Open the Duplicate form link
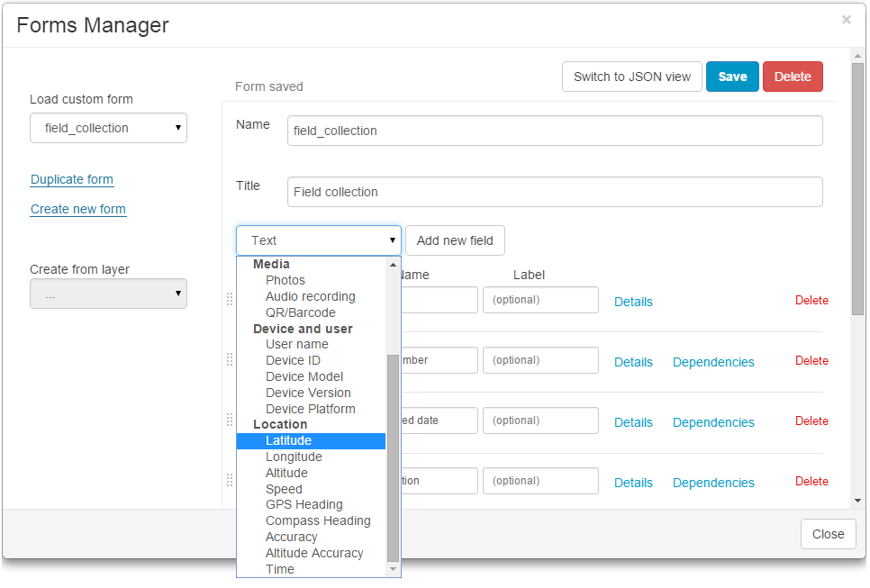870x588 pixels. pyautogui.click(x=72, y=179)
